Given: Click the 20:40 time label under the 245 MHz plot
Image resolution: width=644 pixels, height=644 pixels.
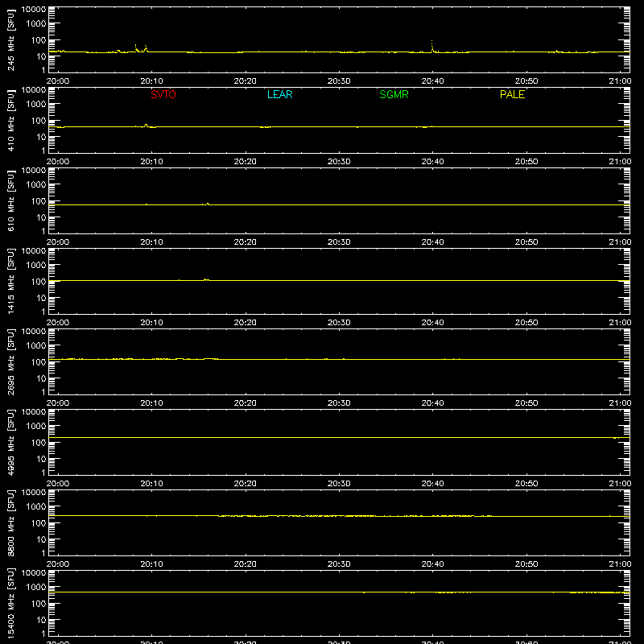Looking at the screenshot, I should coord(432,81).
